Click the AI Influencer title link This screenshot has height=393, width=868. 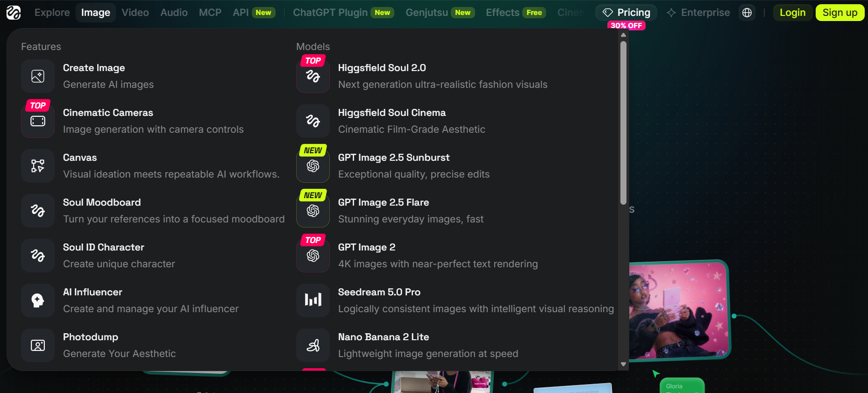(x=92, y=292)
